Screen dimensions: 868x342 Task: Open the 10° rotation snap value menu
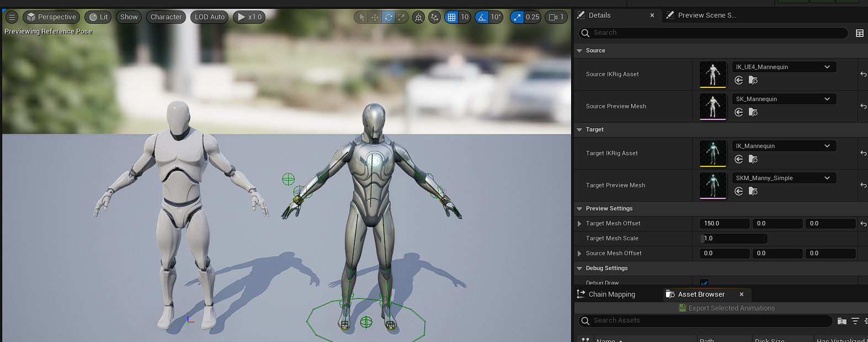[x=496, y=17]
